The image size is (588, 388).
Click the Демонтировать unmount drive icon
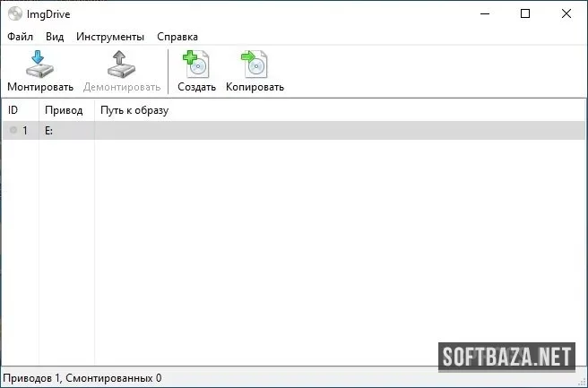click(x=122, y=65)
